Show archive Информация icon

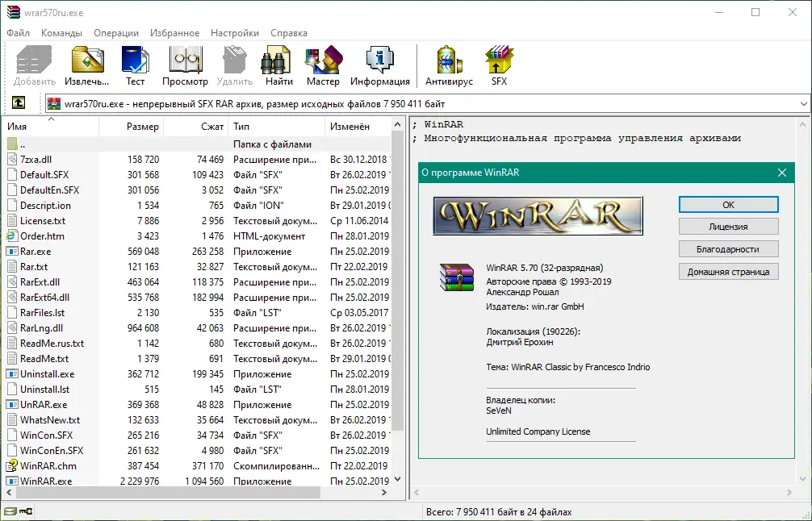coord(380,60)
